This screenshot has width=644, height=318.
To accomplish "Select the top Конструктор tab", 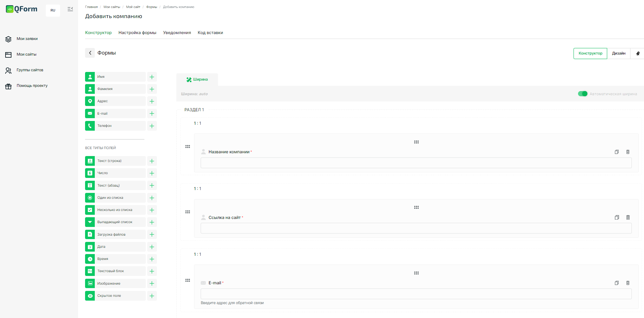I will tap(98, 33).
